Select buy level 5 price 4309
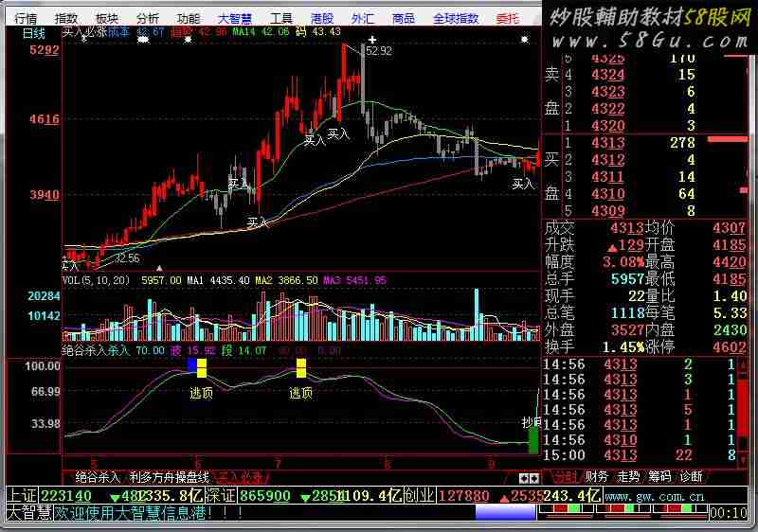This screenshot has width=758, height=532. click(607, 211)
